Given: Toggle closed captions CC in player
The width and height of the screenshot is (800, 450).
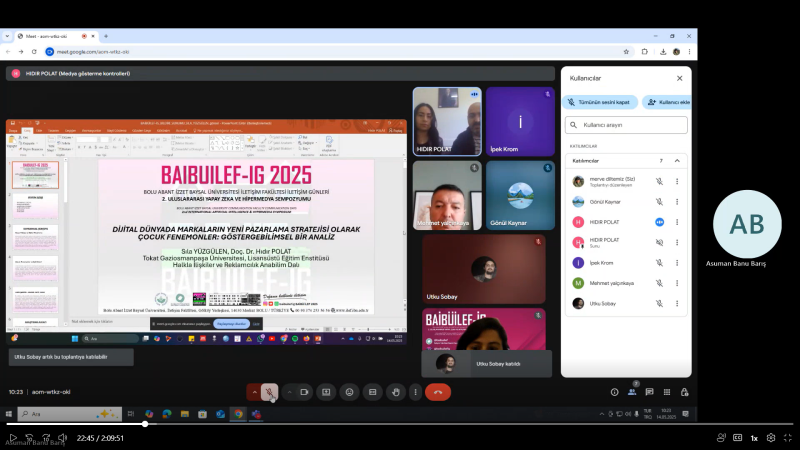Looking at the screenshot, I should (737, 438).
